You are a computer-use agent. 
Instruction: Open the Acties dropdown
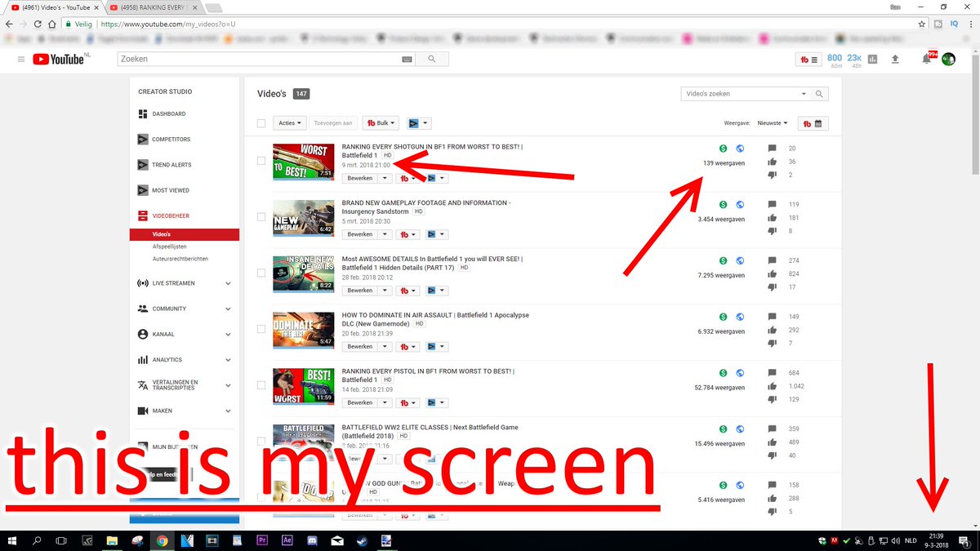(290, 123)
